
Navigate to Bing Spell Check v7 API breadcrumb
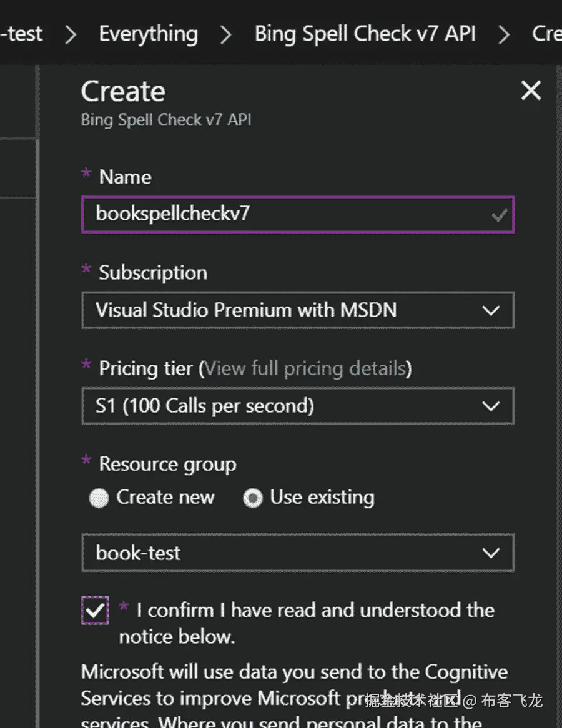[x=365, y=34]
